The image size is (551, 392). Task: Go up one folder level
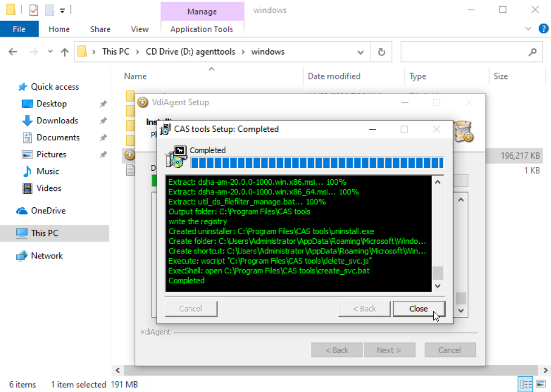coord(65,52)
